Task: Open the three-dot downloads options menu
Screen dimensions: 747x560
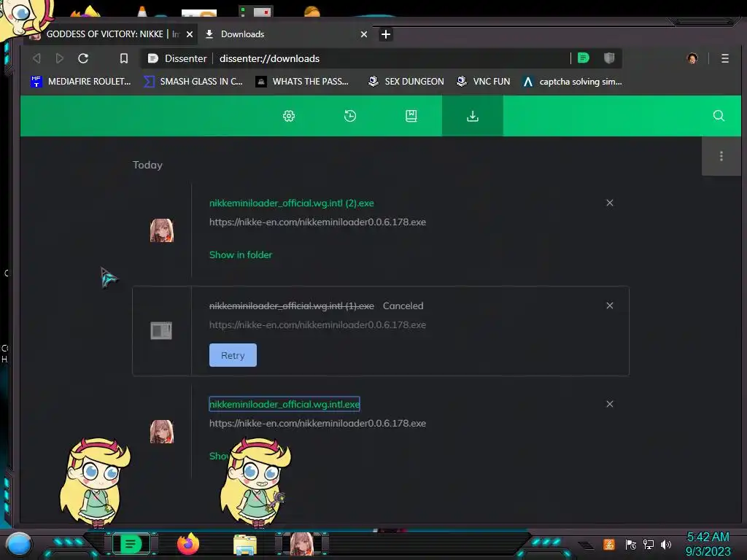Action: 721,156
